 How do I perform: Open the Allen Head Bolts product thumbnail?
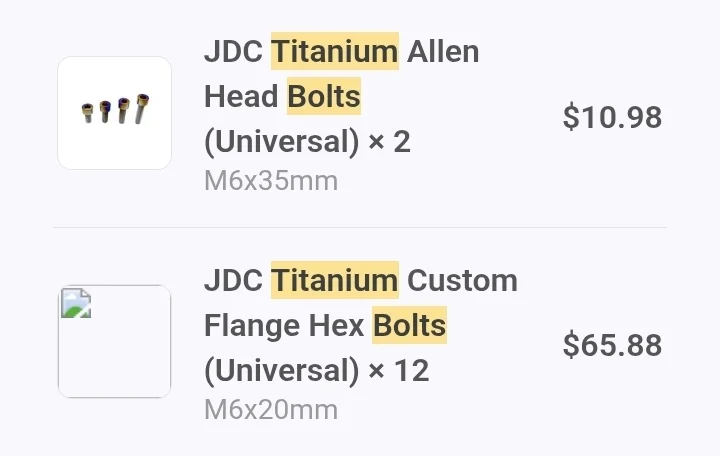click(x=114, y=113)
